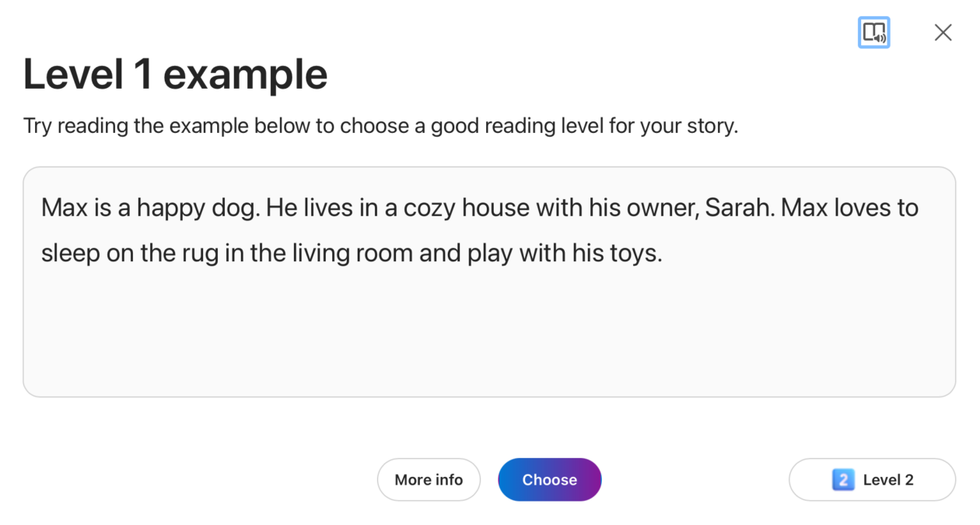Open the More info button

(x=429, y=480)
